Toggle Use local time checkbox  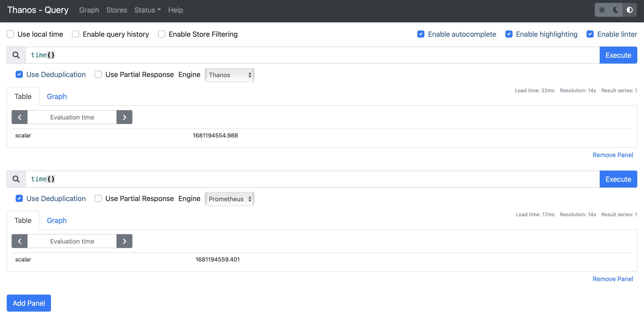point(10,34)
